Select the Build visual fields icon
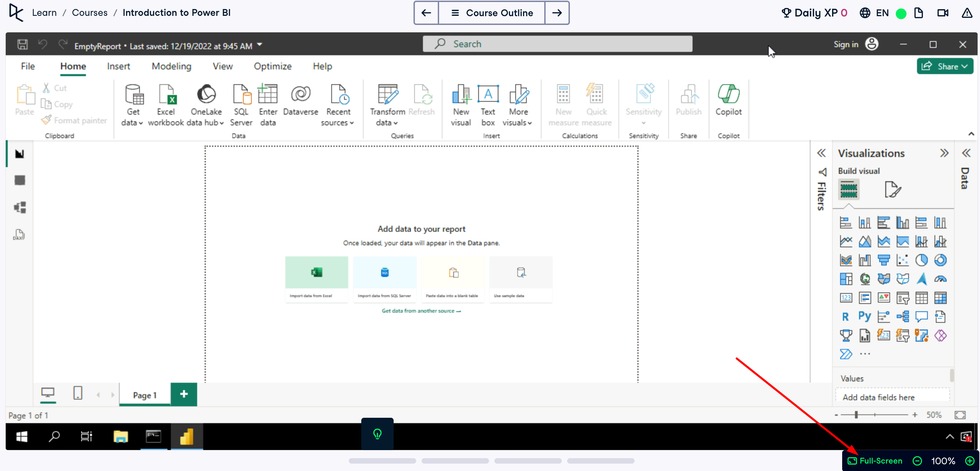The height and width of the screenshot is (471, 980). coord(848,189)
